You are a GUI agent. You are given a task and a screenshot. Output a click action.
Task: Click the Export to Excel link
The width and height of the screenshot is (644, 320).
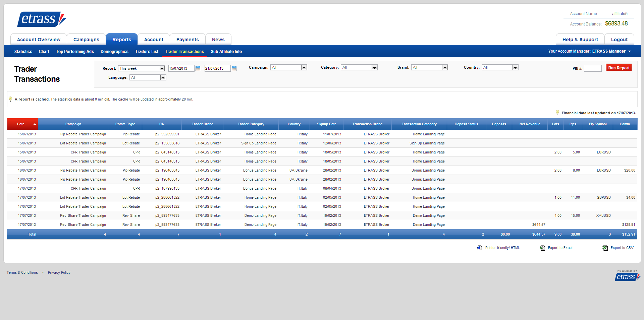coord(560,248)
